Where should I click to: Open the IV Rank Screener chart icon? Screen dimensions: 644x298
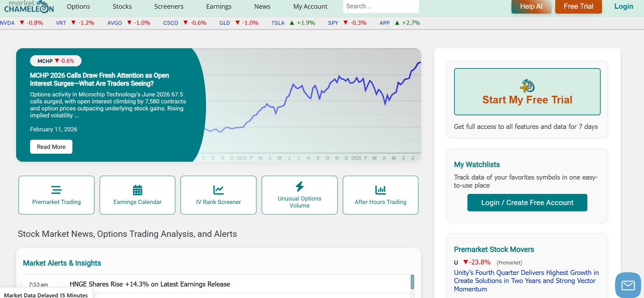click(x=218, y=190)
